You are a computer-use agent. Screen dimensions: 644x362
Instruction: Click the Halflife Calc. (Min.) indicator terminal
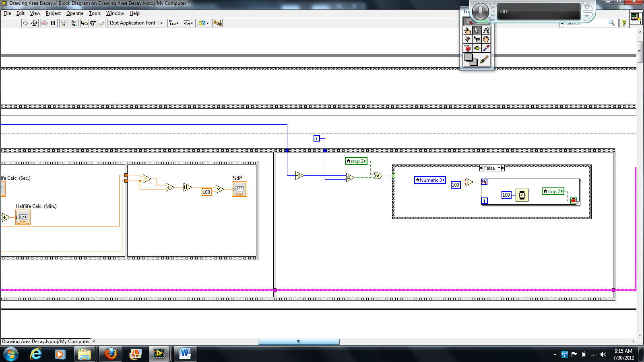tap(23, 218)
